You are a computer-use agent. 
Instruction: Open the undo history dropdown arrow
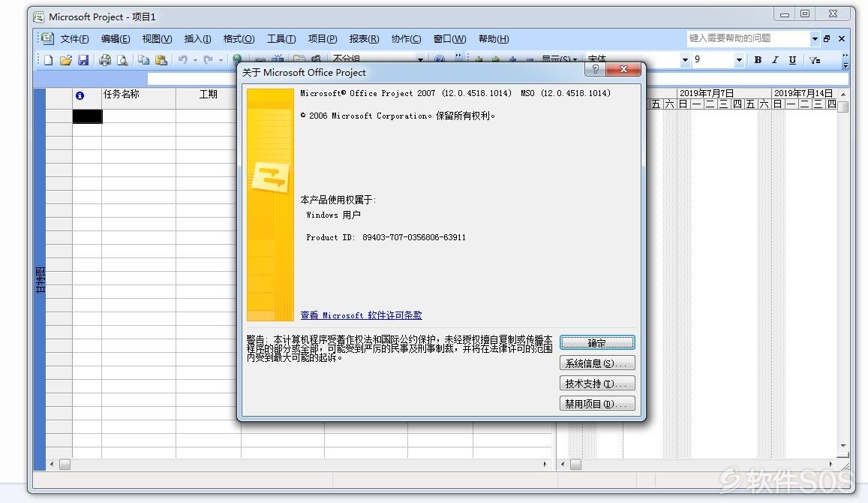195,60
